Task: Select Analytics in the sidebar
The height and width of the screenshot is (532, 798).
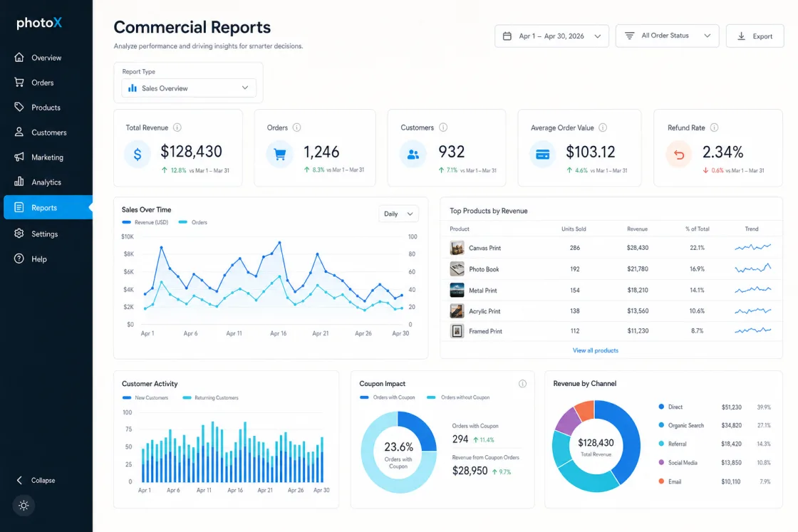Action: [x=47, y=182]
